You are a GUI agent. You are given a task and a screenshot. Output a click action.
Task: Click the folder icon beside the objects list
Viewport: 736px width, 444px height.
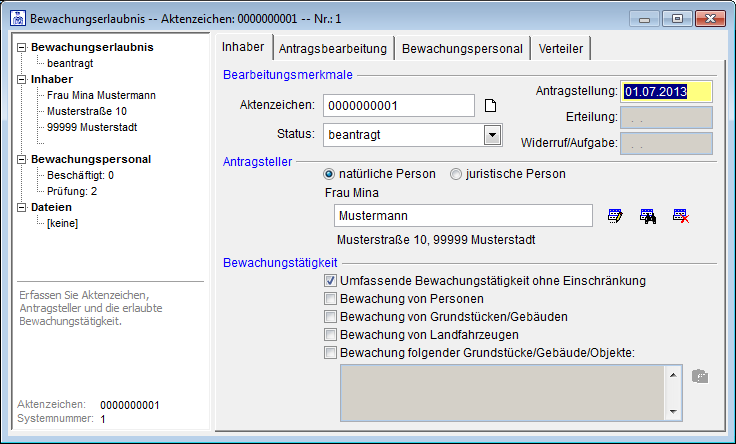(700, 377)
